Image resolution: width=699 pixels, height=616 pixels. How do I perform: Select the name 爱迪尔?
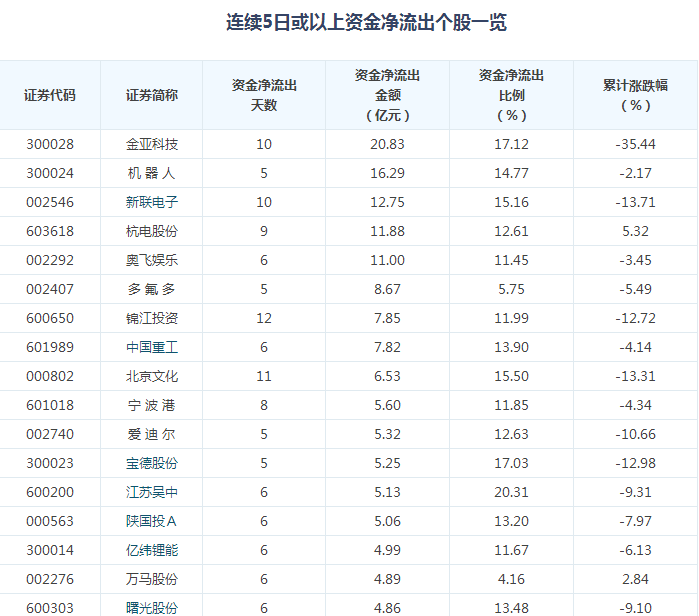(x=152, y=434)
